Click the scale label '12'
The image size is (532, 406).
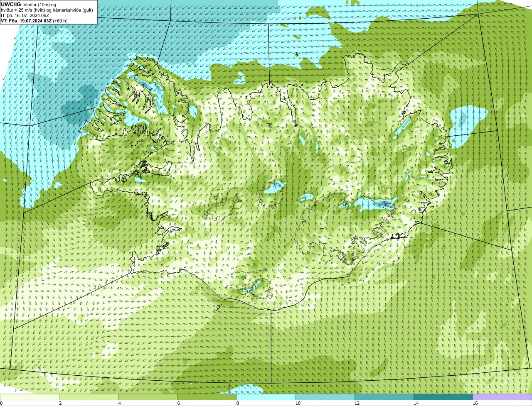[x=357, y=403]
